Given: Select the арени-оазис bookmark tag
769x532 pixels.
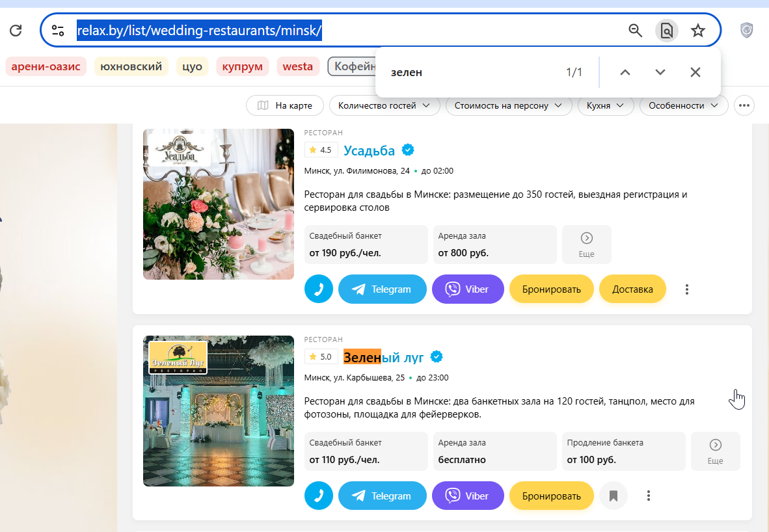Looking at the screenshot, I should pyautogui.click(x=46, y=66).
